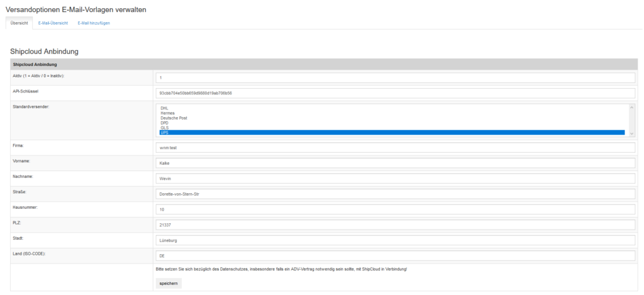This screenshot has width=644, height=295.
Task: Click the Nachname label
Action: pos(23,176)
